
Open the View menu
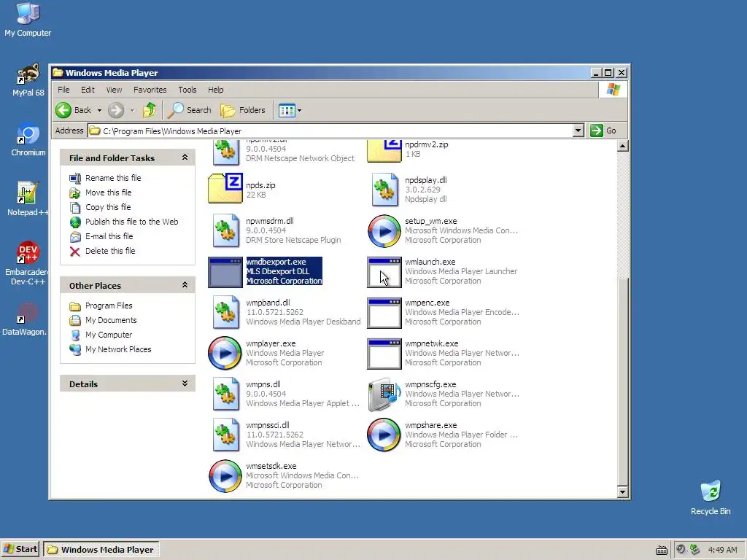coord(114,90)
